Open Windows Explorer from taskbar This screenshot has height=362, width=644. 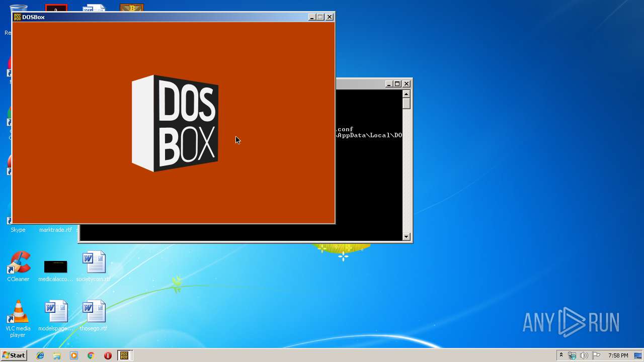click(x=57, y=355)
